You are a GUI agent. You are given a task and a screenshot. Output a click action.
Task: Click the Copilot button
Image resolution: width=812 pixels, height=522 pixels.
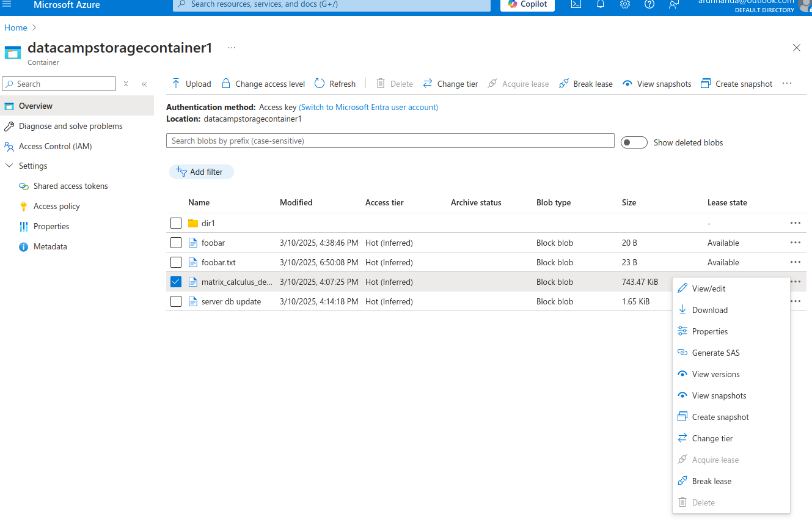coord(528,4)
